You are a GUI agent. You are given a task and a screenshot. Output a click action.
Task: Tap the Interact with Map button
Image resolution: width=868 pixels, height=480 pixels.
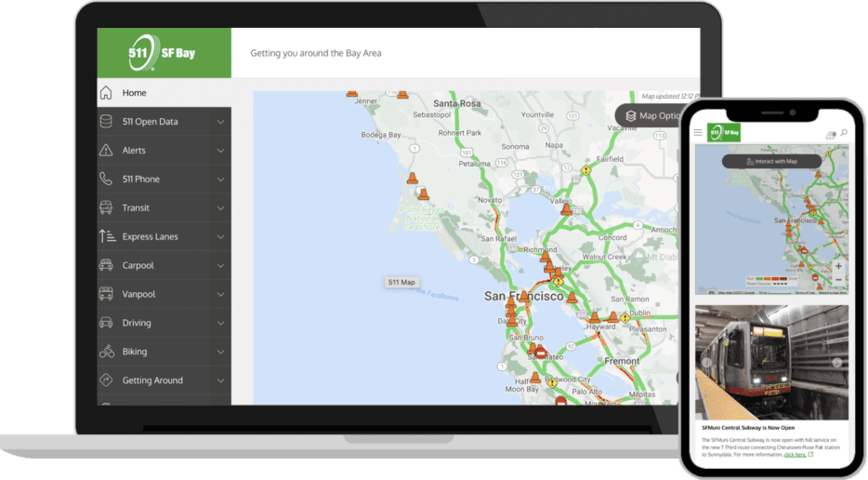(771, 161)
